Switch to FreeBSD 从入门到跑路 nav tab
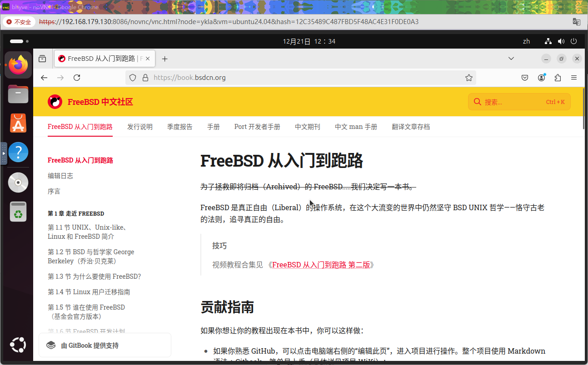 pos(80,127)
